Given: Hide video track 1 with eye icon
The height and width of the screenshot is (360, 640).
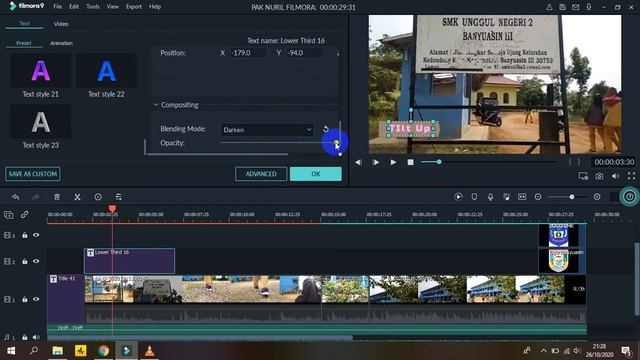Looking at the screenshot, I should 36,299.
